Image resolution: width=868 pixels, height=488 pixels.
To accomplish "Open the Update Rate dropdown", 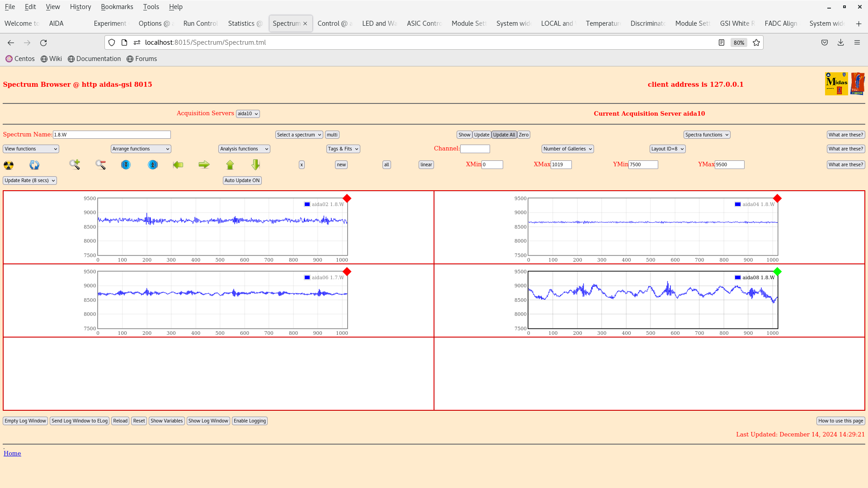I will pyautogui.click(x=30, y=180).
